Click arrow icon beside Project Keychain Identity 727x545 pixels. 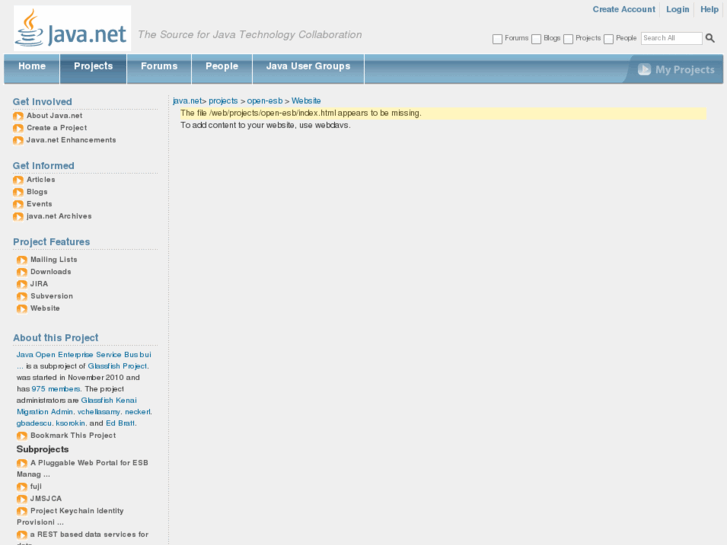click(22, 511)
